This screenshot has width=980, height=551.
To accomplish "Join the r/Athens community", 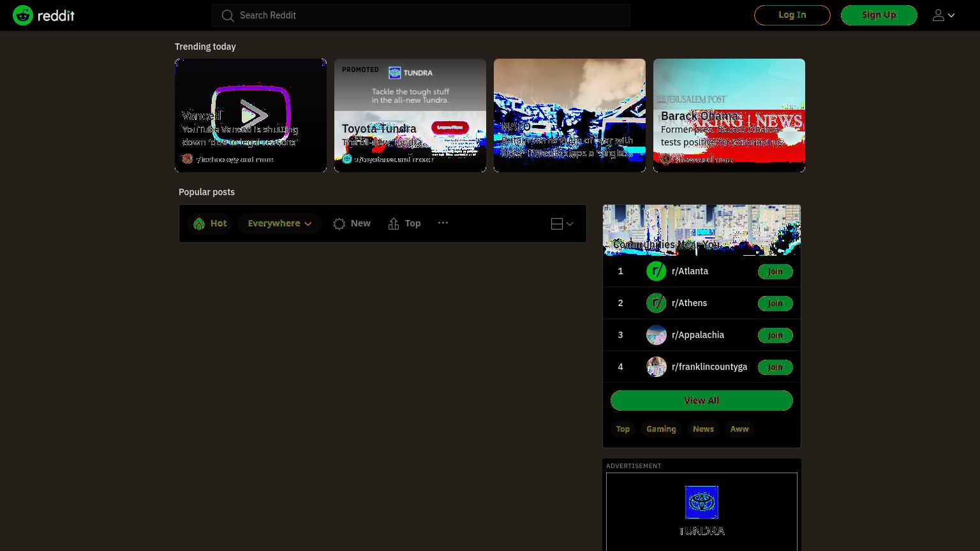I will click(x=775, y=304).
